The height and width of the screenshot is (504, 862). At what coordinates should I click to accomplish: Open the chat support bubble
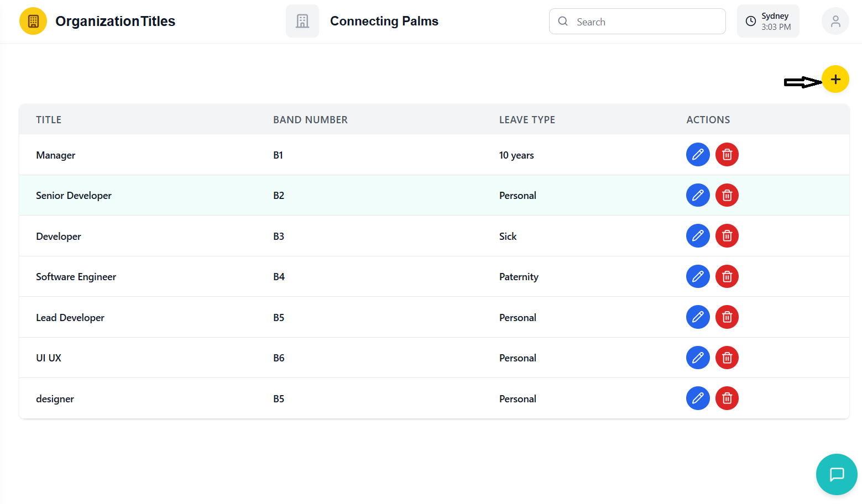coord(837,474)
